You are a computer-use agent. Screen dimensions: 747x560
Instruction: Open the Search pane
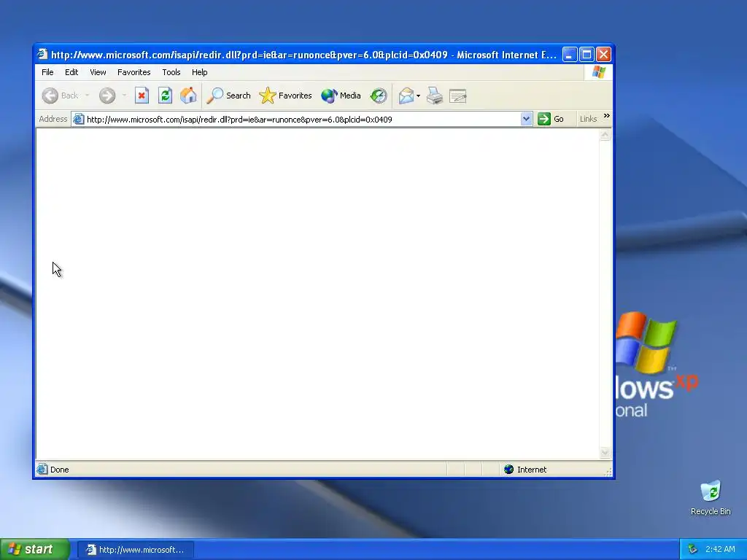228,96
